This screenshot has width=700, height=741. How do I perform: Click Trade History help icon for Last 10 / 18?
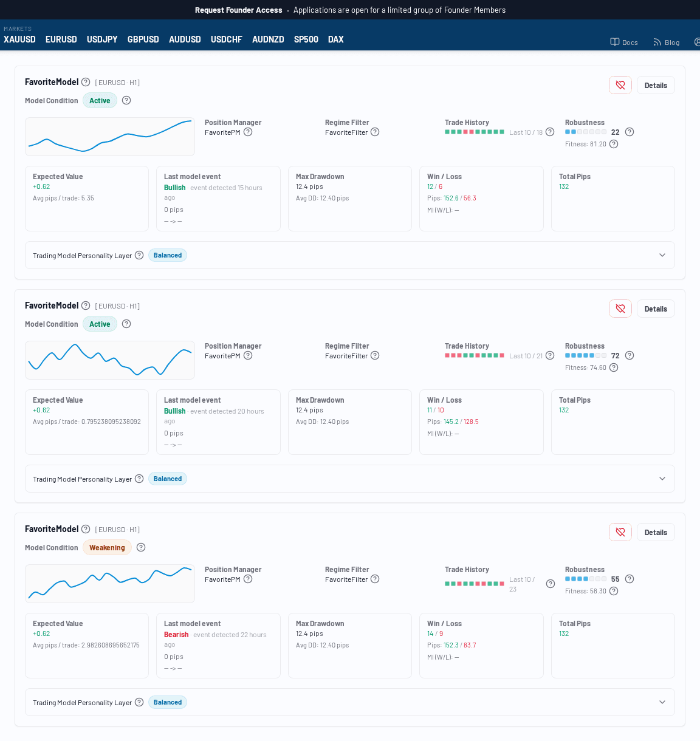550,132
